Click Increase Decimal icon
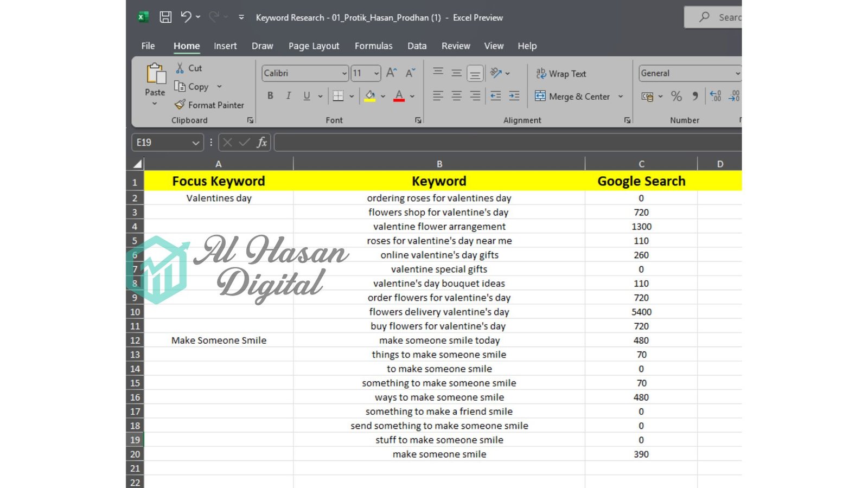The image size is (868, 488). pos(716,96)
